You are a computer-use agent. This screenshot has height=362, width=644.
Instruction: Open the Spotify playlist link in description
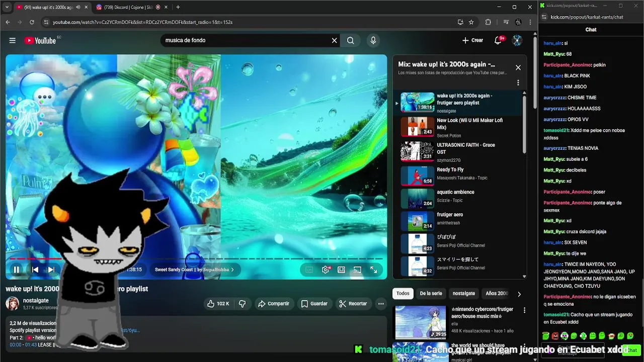[130, 330]
